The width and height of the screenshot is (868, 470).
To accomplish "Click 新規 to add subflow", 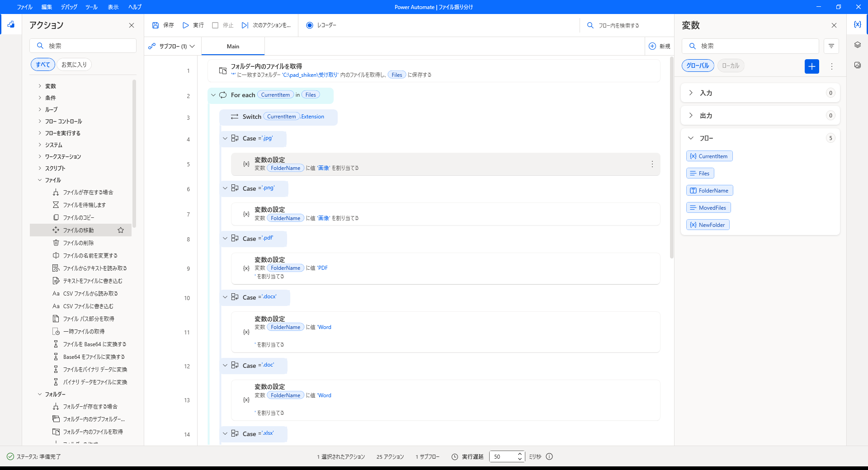I will [x=660, y=46].
